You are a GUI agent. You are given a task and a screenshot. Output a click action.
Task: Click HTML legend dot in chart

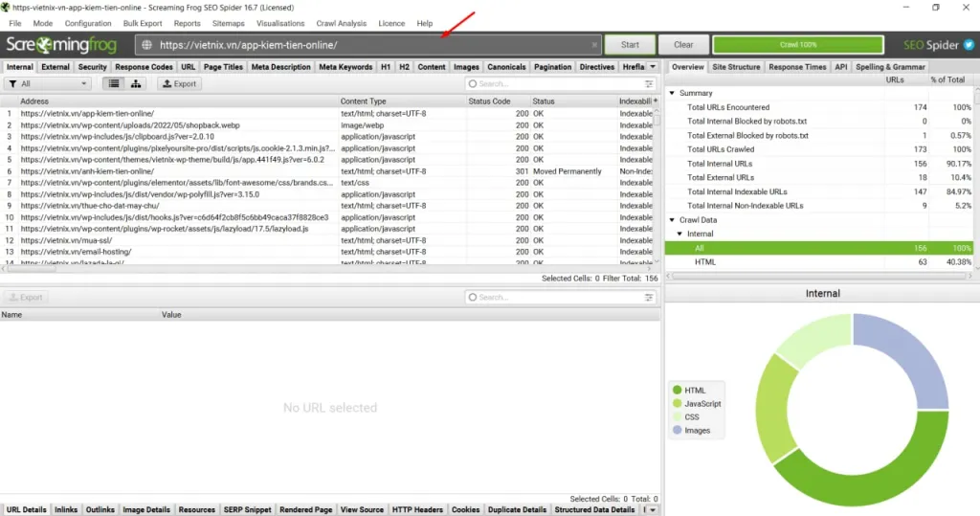[677, 391]
